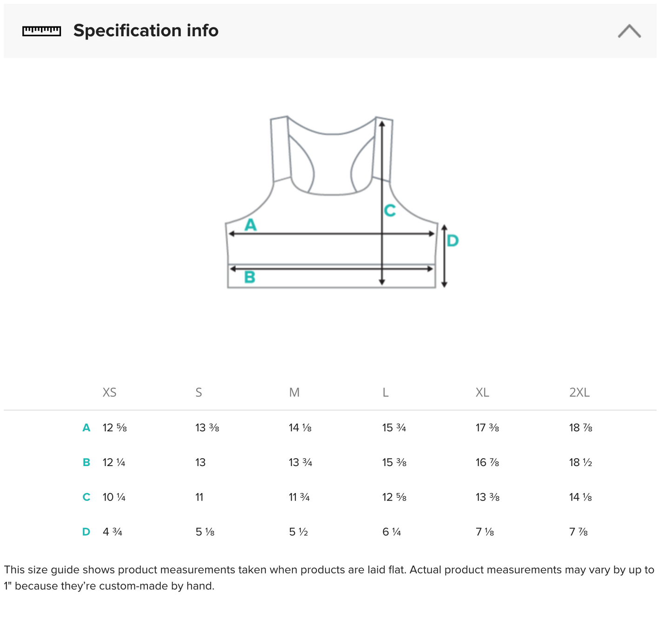
Task: Collapse the Specification info section chevron
Action: coord(629,31)
